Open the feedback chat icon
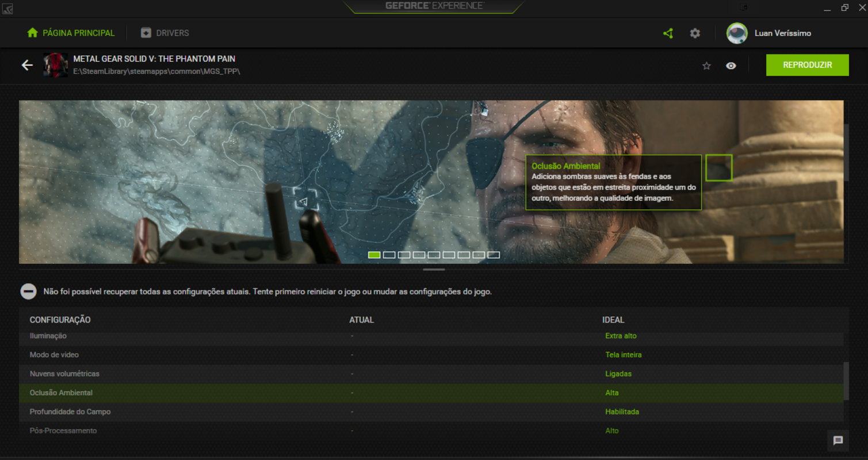Screen dimensions: 868x460 point(838,440)
